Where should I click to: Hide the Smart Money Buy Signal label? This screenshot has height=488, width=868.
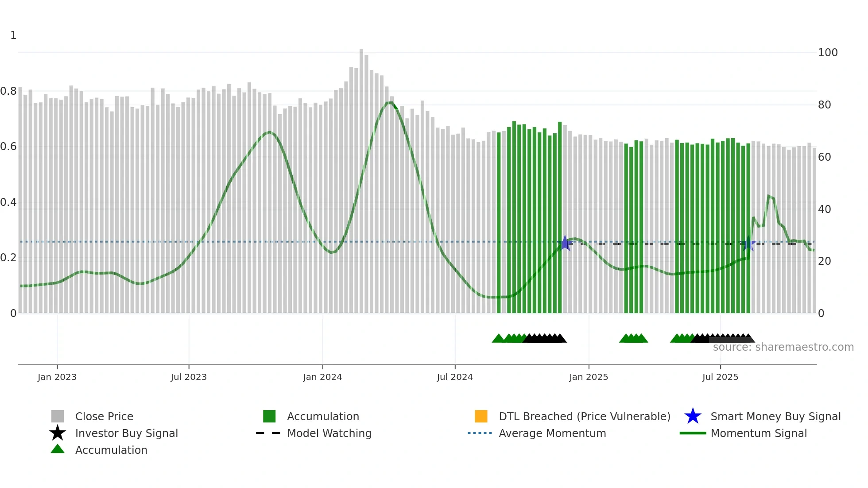click(x=775, y=416)
